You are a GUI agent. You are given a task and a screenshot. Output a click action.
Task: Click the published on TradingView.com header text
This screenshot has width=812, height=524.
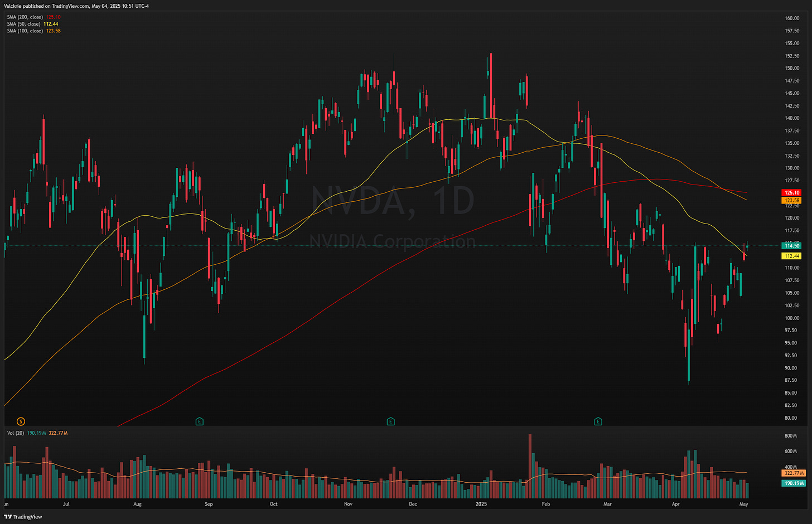pyautogui.click(x=76, y=6)
